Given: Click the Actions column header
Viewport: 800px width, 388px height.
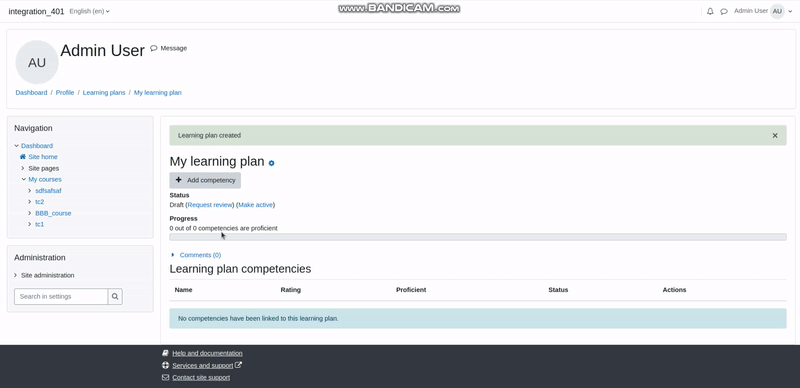Looking at the screenshot, I should 674,289.
